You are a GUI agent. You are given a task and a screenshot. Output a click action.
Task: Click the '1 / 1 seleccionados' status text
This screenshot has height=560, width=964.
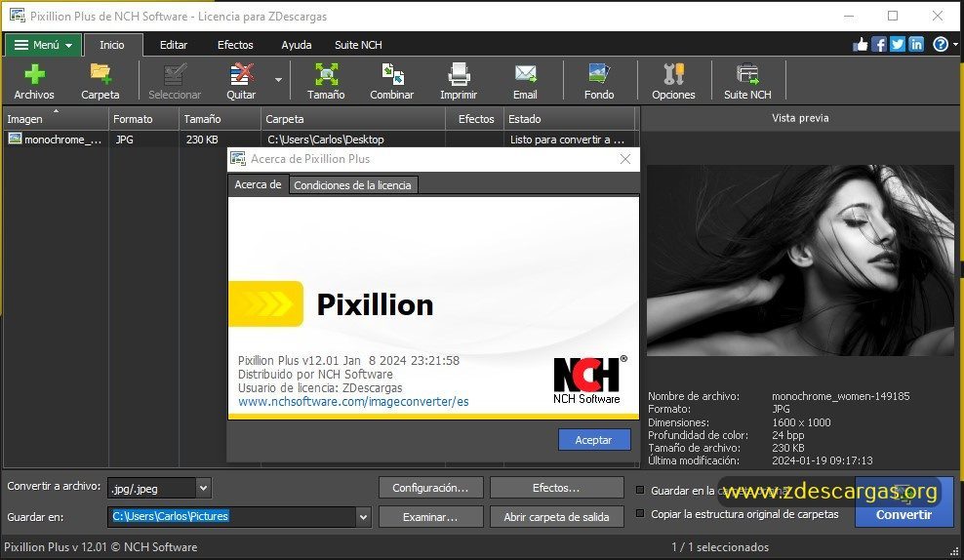(x=720, y=546)
